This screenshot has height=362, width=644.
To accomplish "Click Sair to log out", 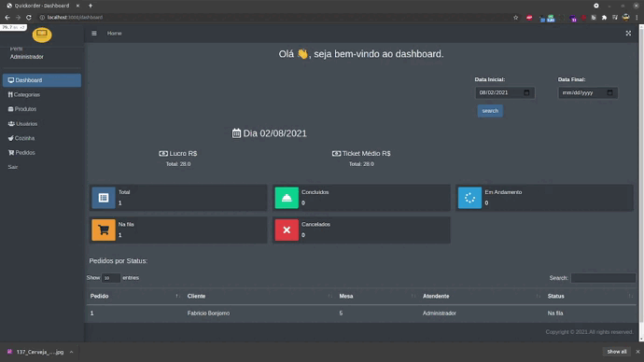I will point(13,167).
